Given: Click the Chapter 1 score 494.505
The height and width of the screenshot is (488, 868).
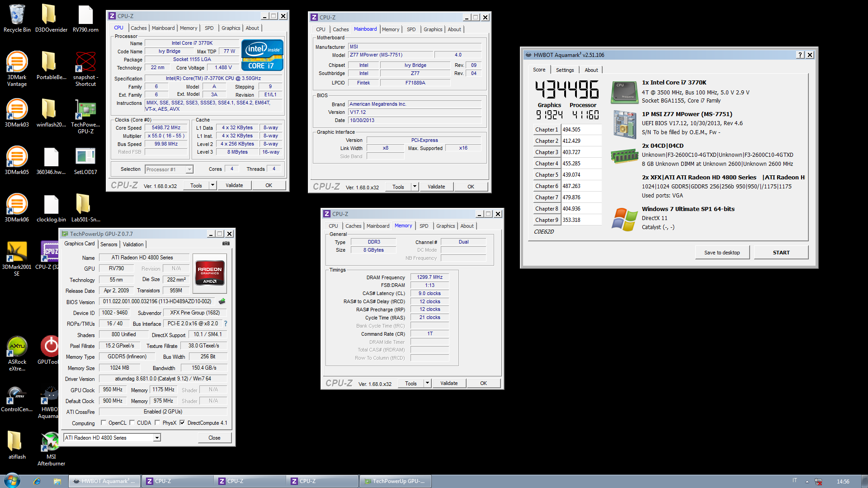Looking at the screenshot, I should pyautogui.click(x=581, y=130).
